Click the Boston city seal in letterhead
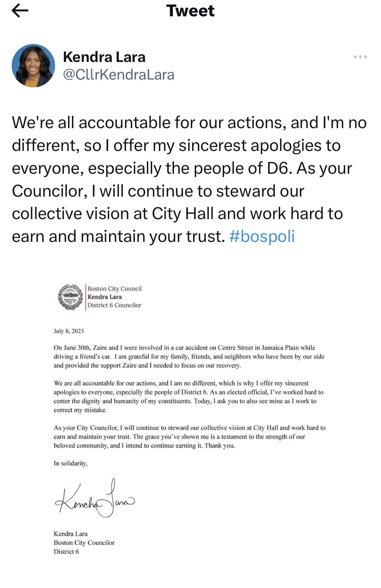The image size is (381, 588). click(70, 297)
